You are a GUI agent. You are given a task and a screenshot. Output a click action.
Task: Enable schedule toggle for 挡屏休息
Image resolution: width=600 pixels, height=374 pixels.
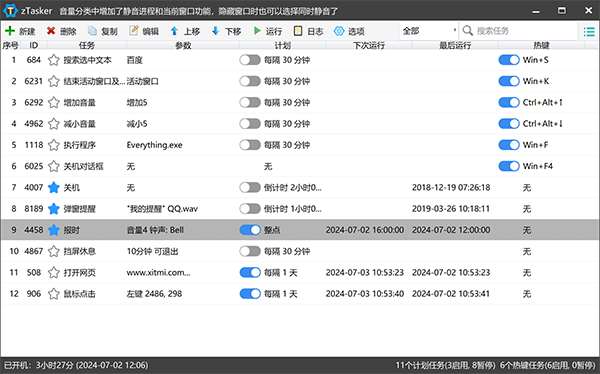point(250,251)
